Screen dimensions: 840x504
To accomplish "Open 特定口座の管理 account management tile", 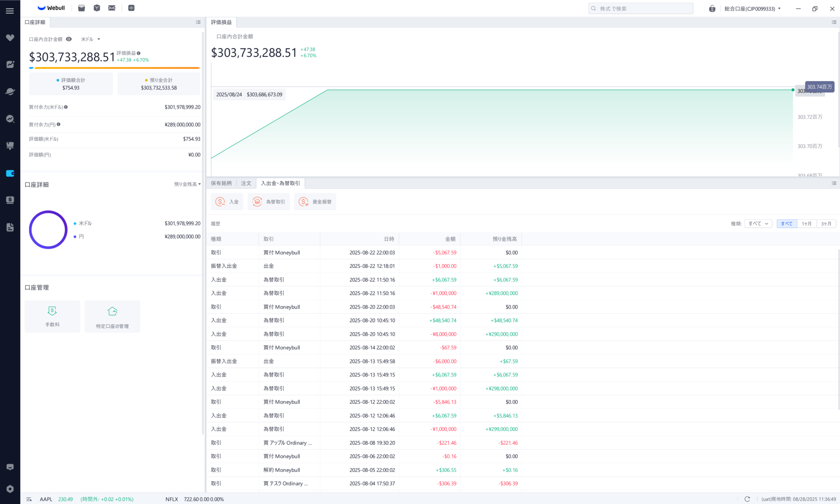I will [x=112, y=316].
